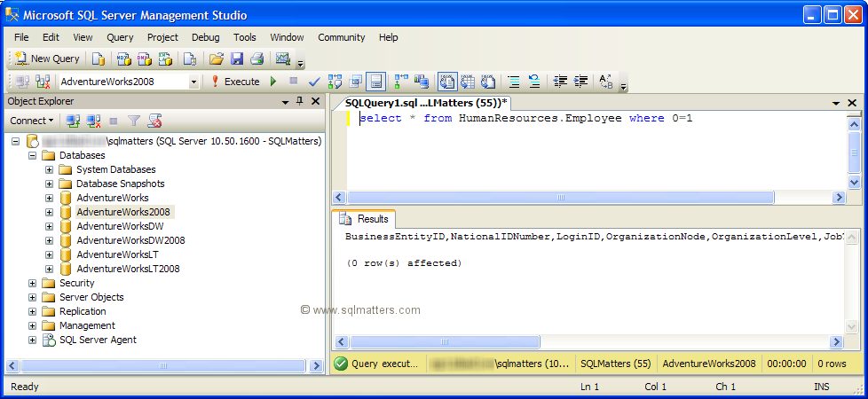
Task: Collapse the Databases folder
Action: pos(32,155)
